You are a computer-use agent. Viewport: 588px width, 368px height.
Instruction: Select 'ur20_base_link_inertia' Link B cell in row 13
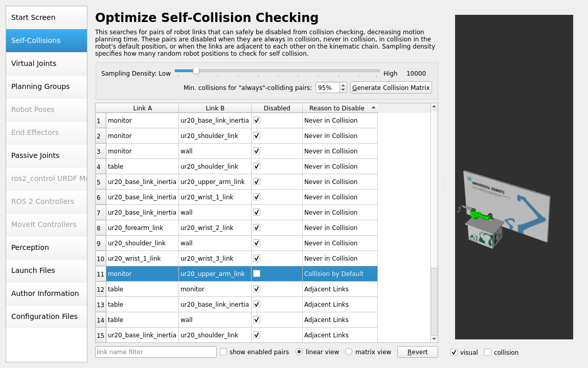point(215,304)
